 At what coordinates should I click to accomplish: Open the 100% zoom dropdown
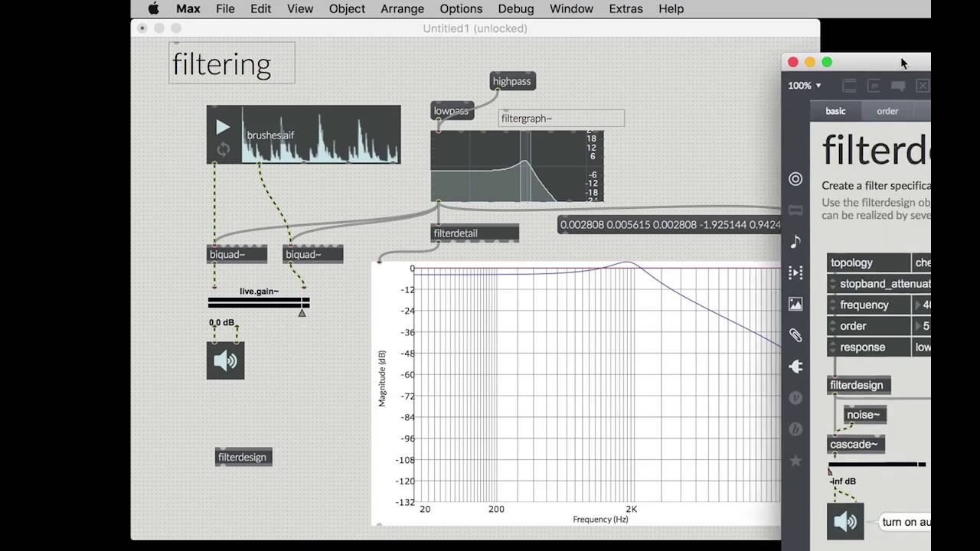click(805, 86)
